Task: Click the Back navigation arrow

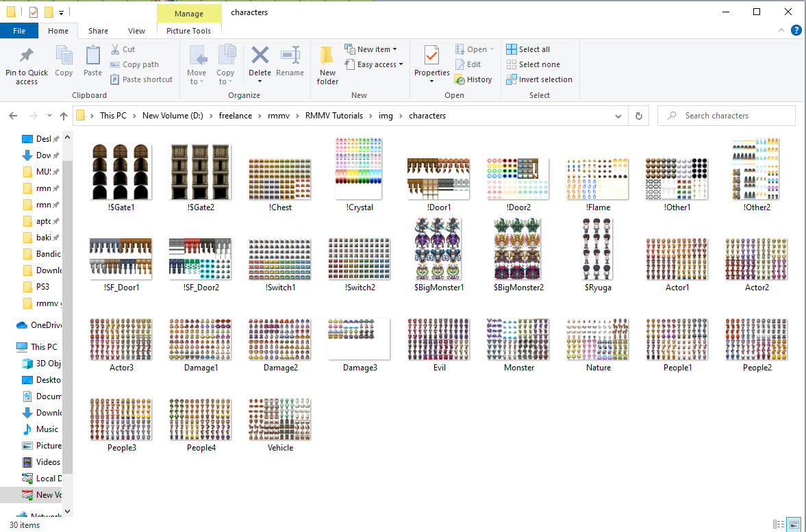Action: pos(14,116)
